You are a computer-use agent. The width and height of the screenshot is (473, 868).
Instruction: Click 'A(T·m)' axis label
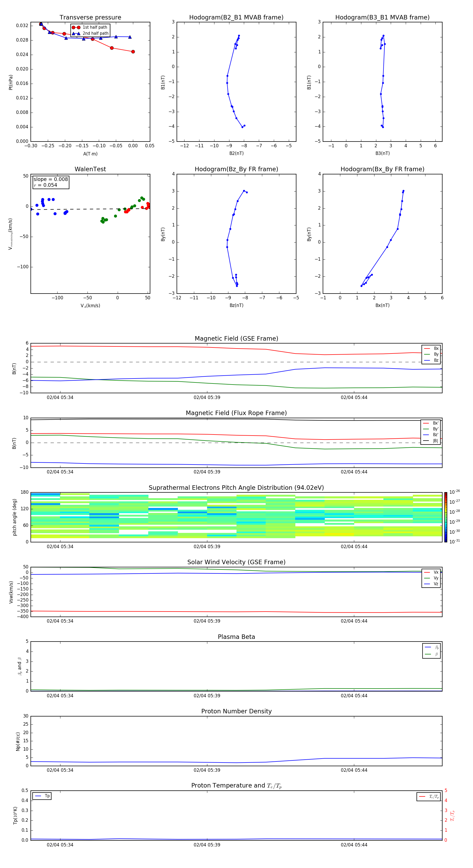point(90,154)
